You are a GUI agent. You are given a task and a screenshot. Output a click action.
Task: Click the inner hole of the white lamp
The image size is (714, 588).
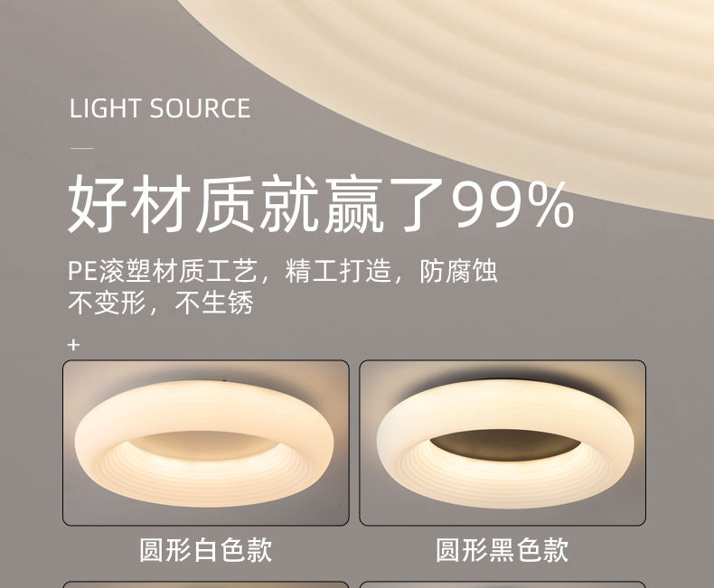click(x=204, y=445)
